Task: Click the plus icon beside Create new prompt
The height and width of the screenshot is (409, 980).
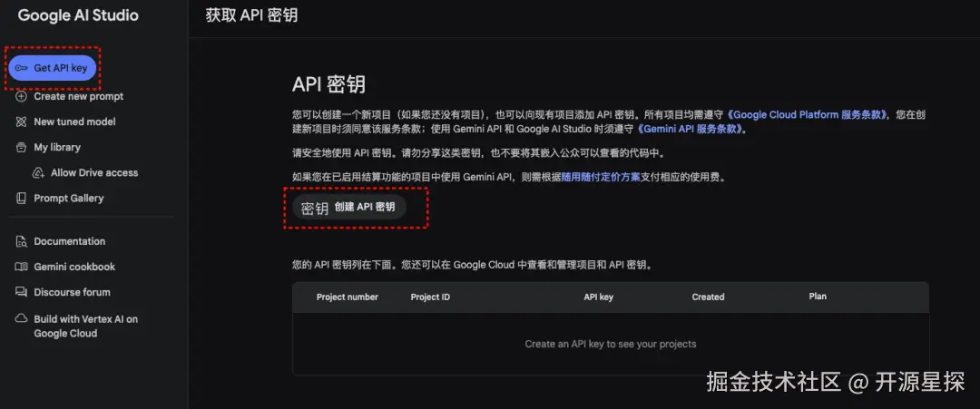Action: [21, 97]
